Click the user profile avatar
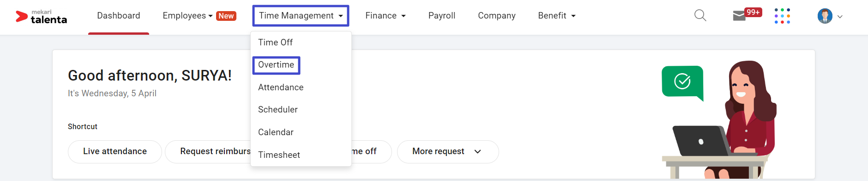This screenshot has width=868, height=181. click(x=825, y=16)
